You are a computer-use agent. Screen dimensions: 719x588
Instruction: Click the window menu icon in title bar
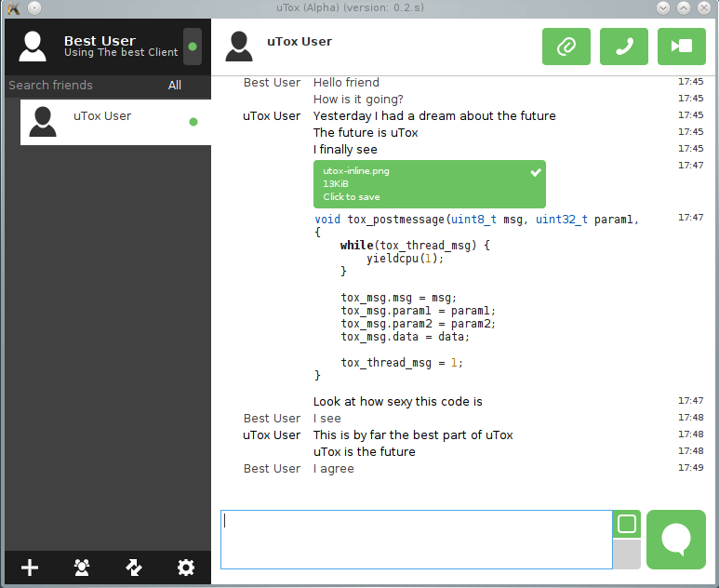pos(13,7)
